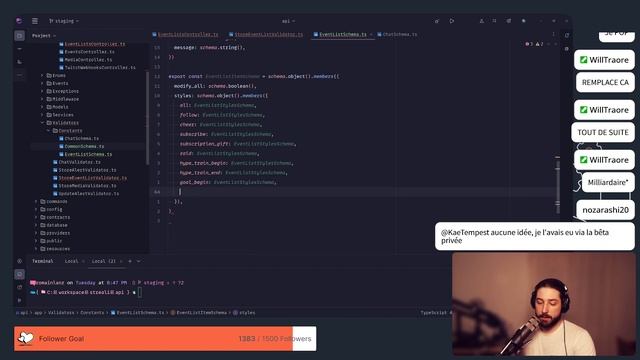
Task: Expand the Events folder
Action: (x=42, y=83)
